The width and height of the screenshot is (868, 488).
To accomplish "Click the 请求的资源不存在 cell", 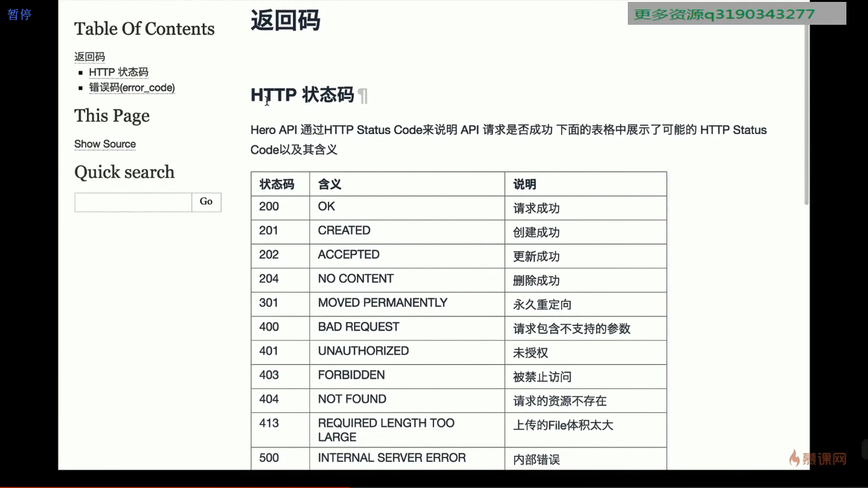I will point(586,401).
